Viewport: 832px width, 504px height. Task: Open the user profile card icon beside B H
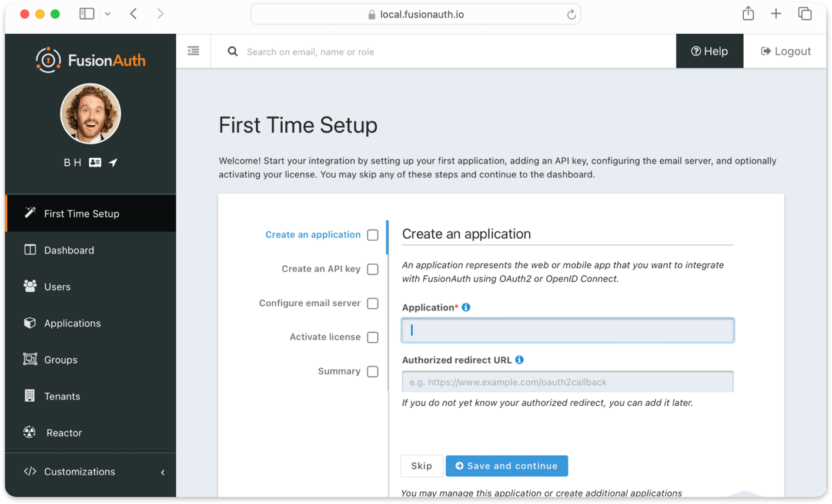[95, 162]
